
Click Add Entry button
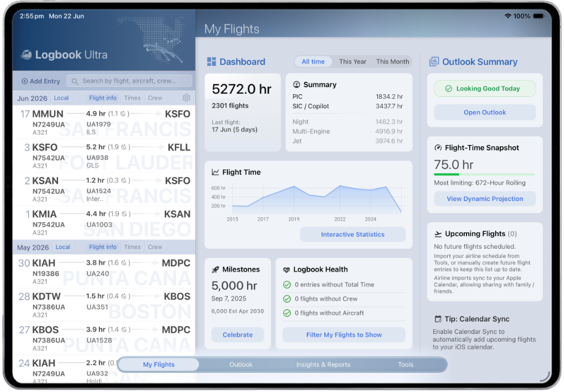[x=41, y=81]
